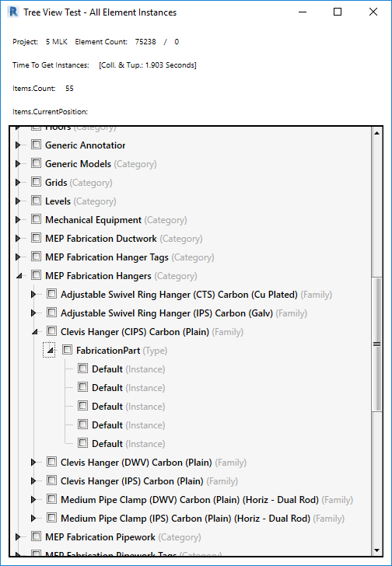Check the Clevis Hanger (DWV) Carbon checkbox
This screenshot has width=392, height=566.
(51, 462)
